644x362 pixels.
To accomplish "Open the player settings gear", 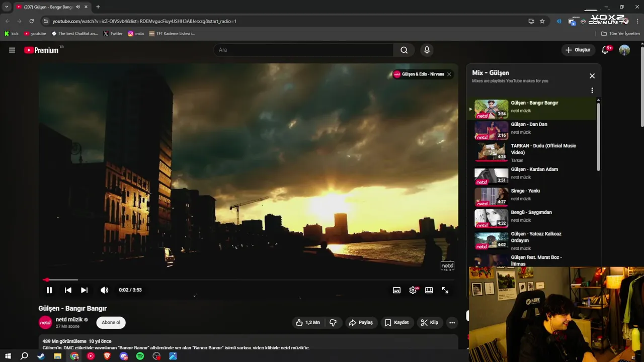I will pyautogui.click(x=413, y=290).
